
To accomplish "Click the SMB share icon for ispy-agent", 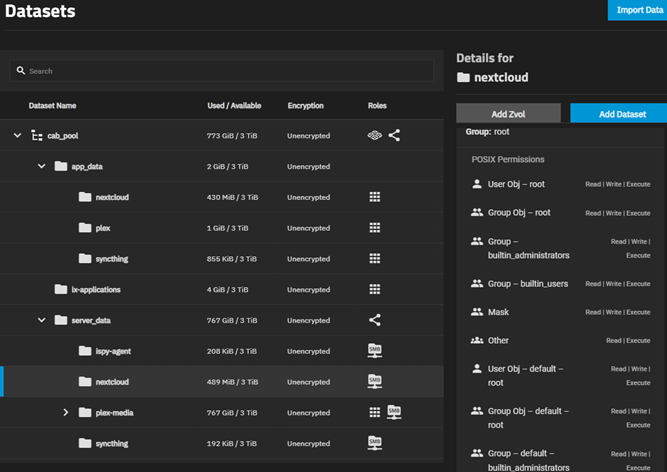I will click(x=375, y=351).
